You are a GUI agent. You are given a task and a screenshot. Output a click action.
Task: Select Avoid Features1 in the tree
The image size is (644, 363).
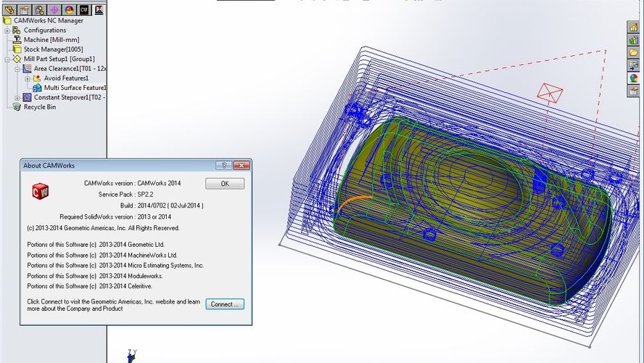(x=66, y=78)
